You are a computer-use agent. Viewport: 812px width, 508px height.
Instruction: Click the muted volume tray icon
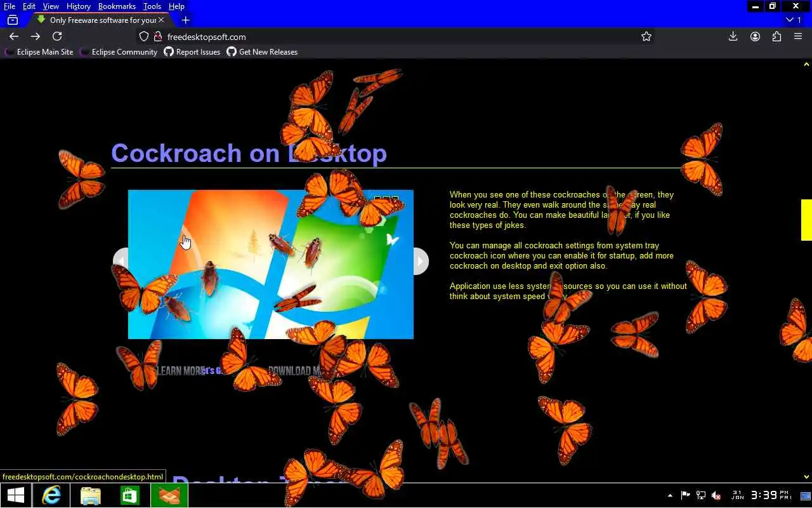(x=716, y=495)
